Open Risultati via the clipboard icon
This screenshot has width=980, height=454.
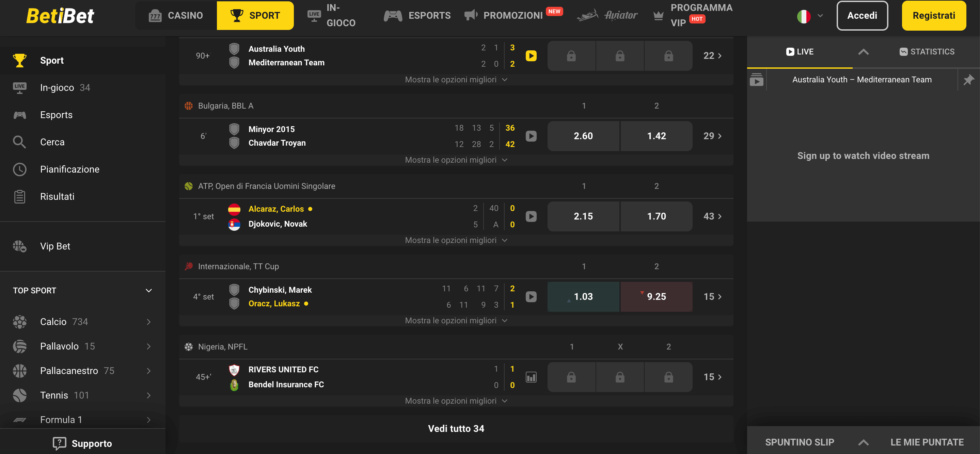pos(19,197)
